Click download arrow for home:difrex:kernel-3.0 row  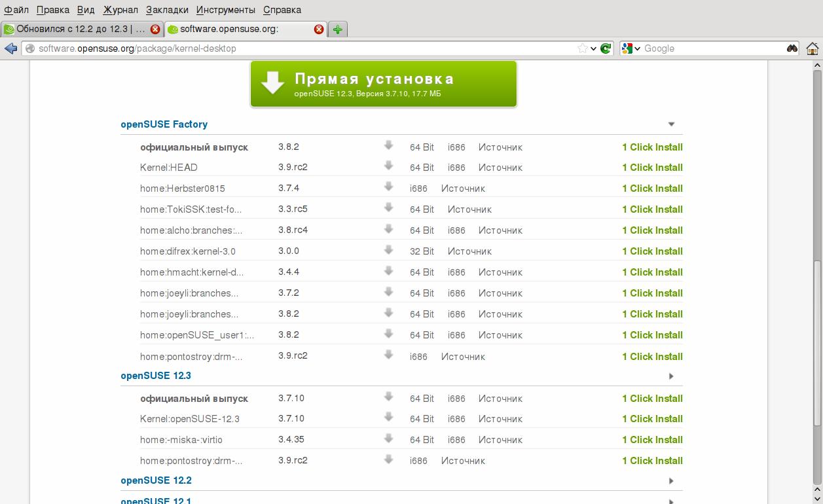(388, 250)
